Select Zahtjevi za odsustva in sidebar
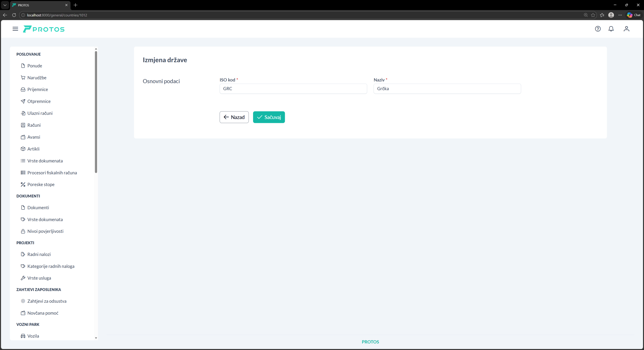The height and width of the screenshot is (350, 644). (x=47, y=301)
